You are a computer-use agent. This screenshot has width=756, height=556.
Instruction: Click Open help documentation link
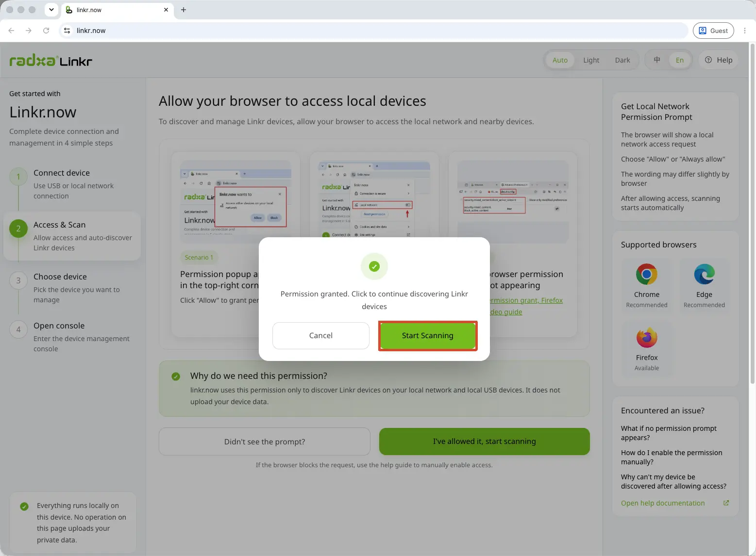(x=663, y=503)
